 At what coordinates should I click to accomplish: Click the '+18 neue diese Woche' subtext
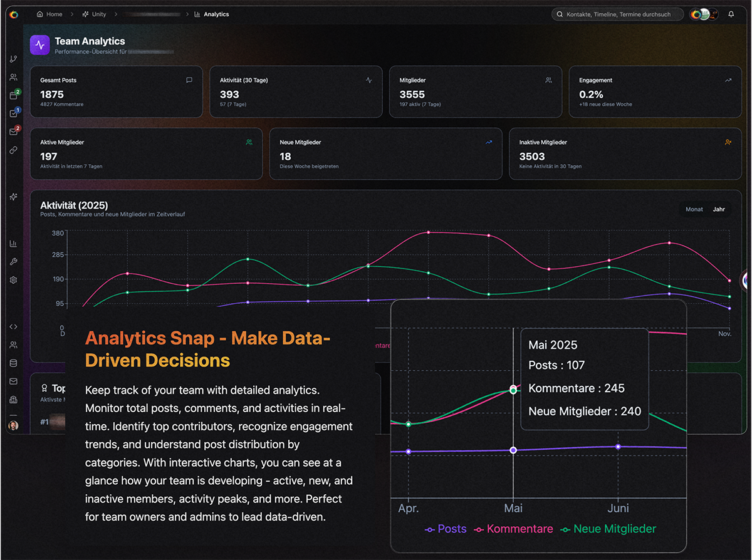[605, 104]
